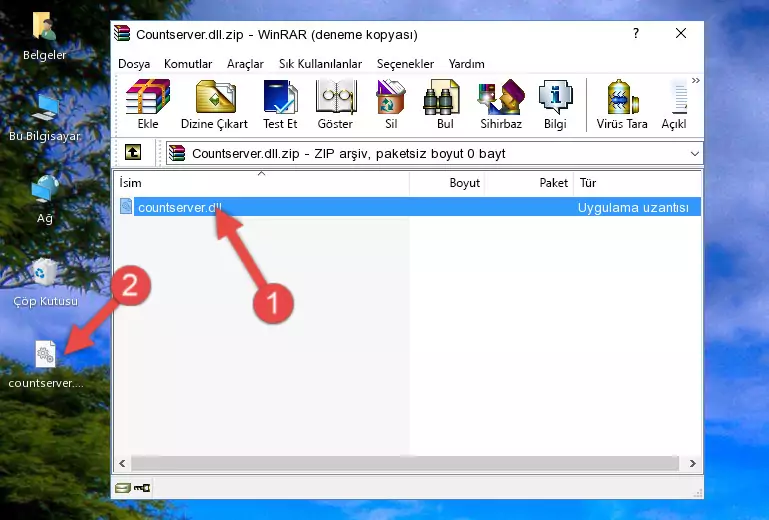
Task: Click the Ekle (Add) toolbar icon
Action: pyautogui.click(x=148, y=104)
